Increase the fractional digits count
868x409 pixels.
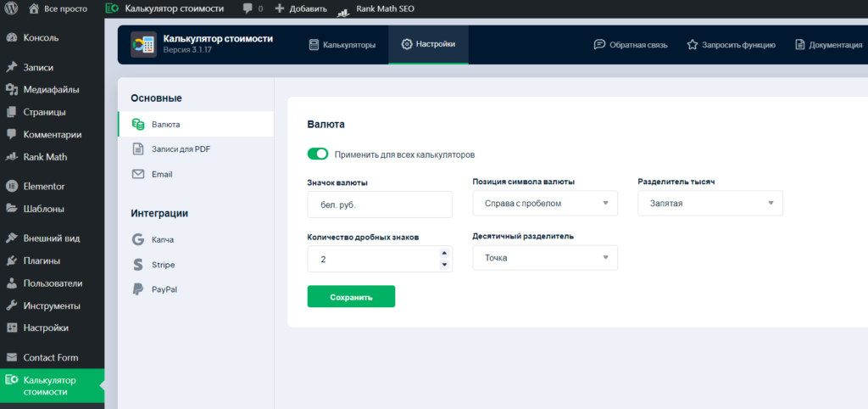click(x=443, y=253)
